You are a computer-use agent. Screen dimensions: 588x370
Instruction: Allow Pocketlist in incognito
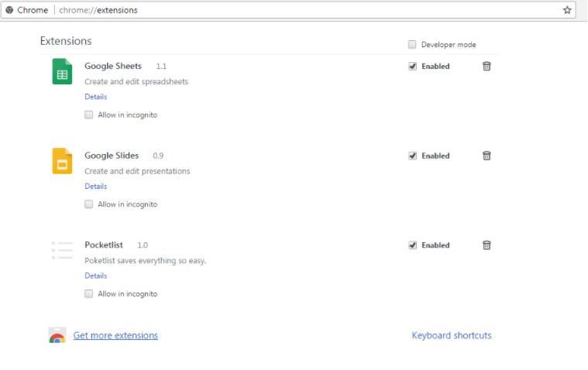[88, 293]
